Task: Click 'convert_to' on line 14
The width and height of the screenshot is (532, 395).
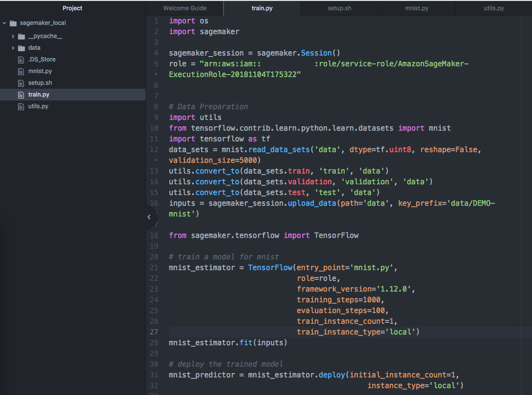Action: pyautogui.click(x=218, y=182)
